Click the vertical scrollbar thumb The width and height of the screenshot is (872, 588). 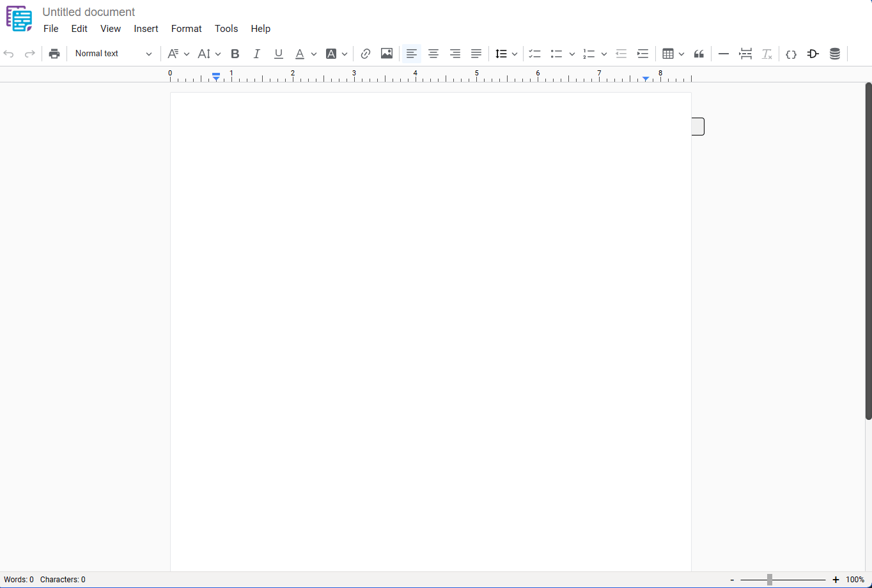[x=868, y=251]
